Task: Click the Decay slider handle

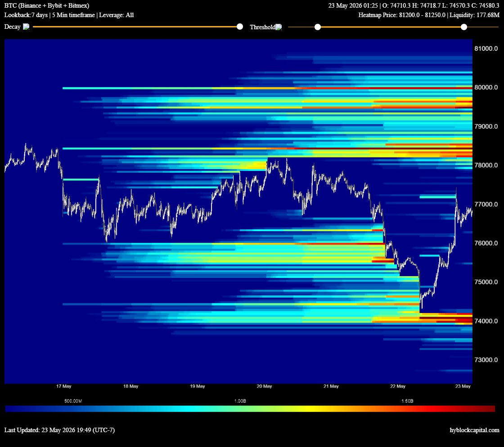Action: 240,27
